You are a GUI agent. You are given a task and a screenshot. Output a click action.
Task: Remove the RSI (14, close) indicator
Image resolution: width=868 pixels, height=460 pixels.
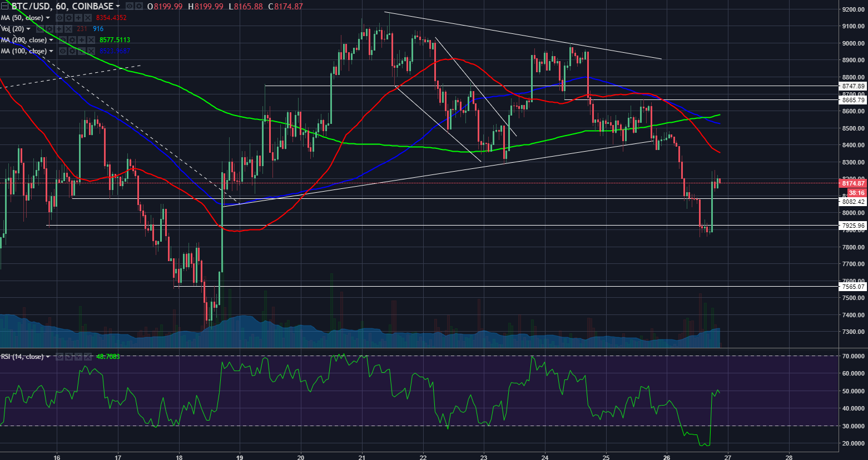pos(88,357)
